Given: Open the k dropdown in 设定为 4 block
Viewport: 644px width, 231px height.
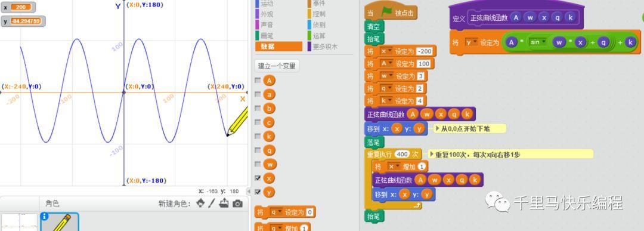Looking at the screenshot, I should [386, 101].
